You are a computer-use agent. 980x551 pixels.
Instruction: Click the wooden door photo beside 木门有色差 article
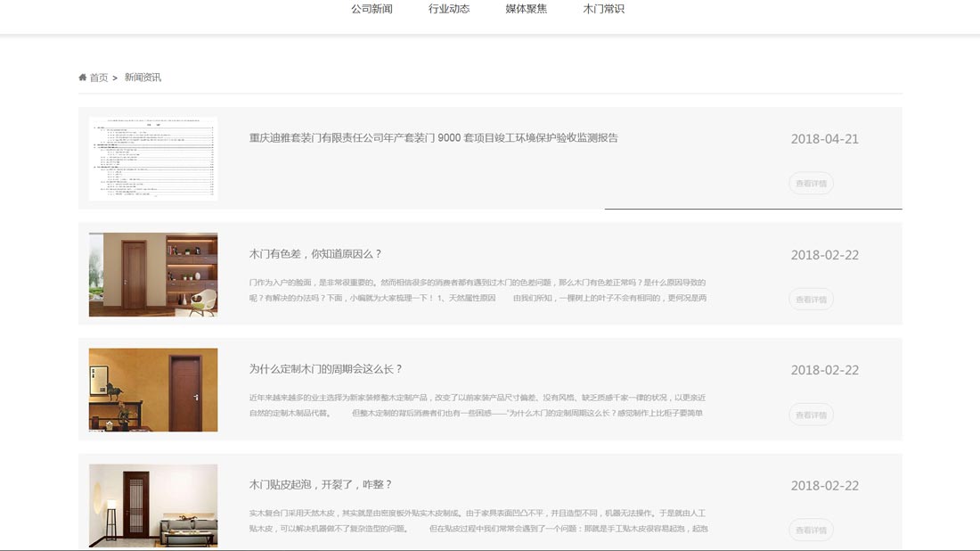click(152, 274)
